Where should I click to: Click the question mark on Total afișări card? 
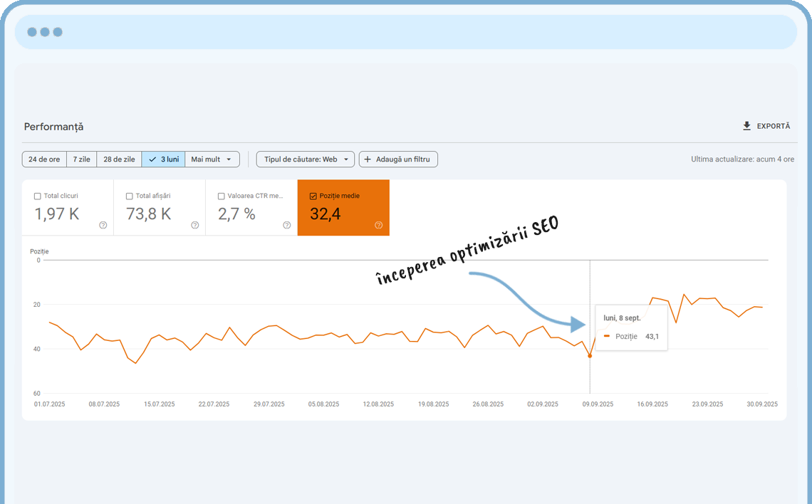(x=194, y=224)
